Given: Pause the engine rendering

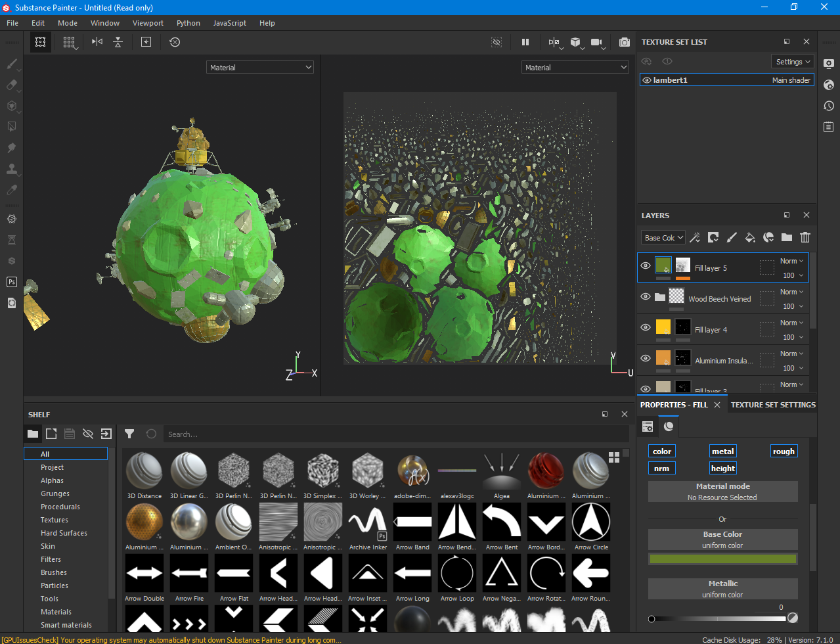Looking at the screenshot, I should coord(525,42).
